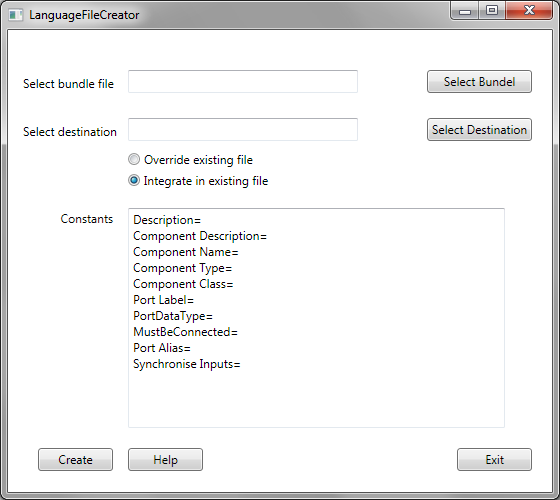The width and height of the screenshot is (560, 500).
Task: Click the 'Select bundle file' label
Action: 68,84
